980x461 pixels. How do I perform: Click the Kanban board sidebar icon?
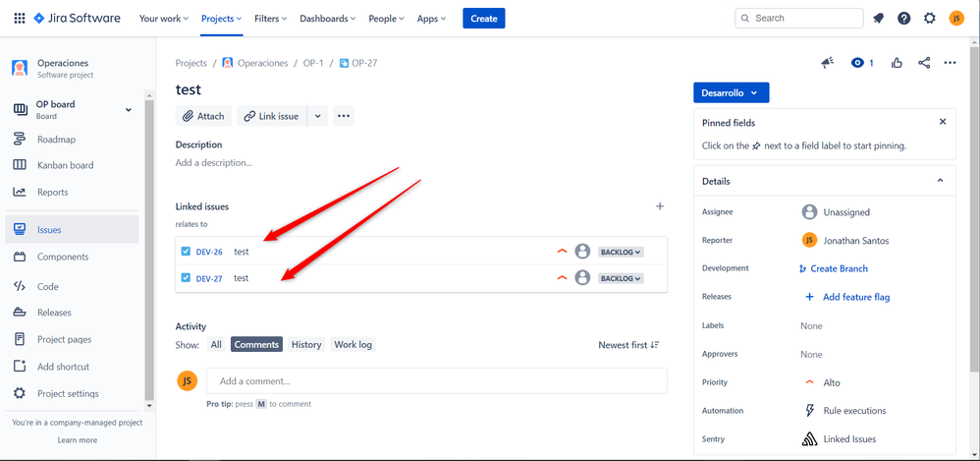[20, 165]
